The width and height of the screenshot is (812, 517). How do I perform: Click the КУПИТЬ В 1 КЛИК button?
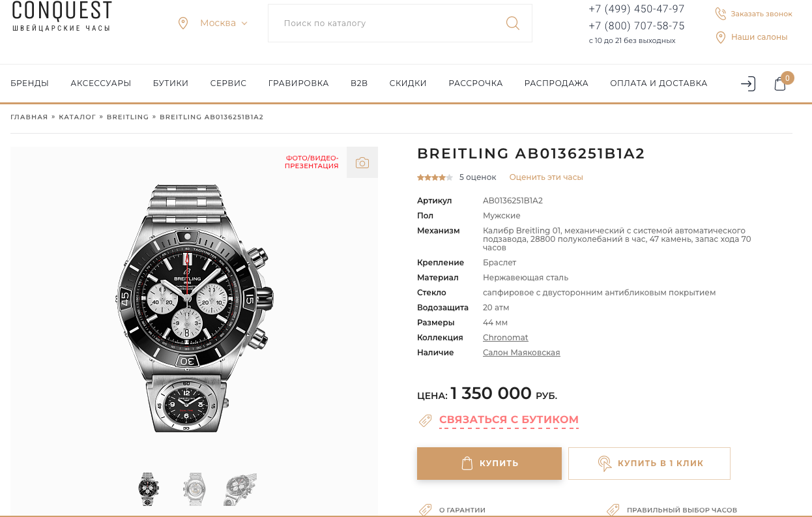(649, 464)
